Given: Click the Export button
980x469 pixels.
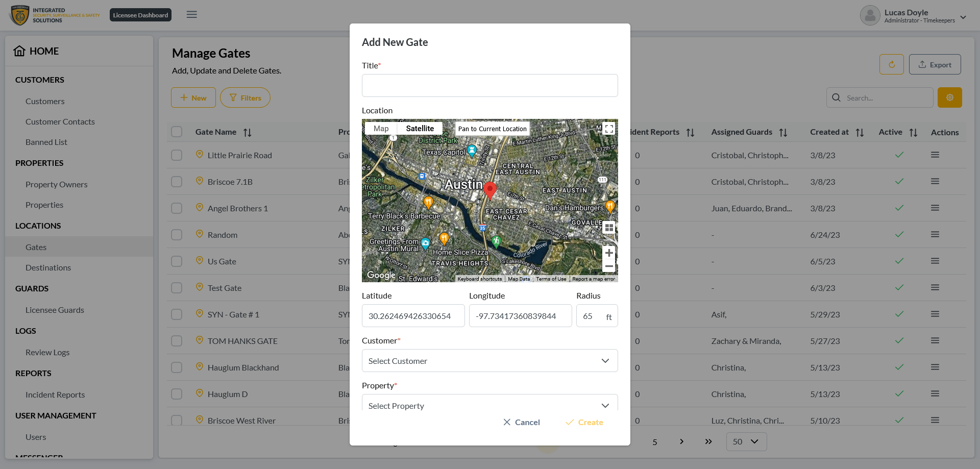Looking at the screenshot, I should pyautogui.click(x=935, y=64).
